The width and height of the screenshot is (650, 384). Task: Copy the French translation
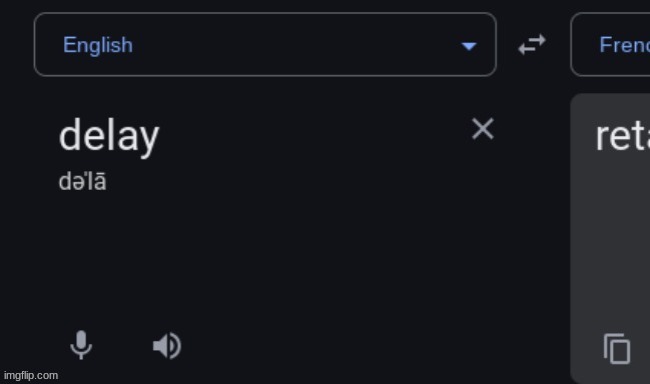point(617,348)
